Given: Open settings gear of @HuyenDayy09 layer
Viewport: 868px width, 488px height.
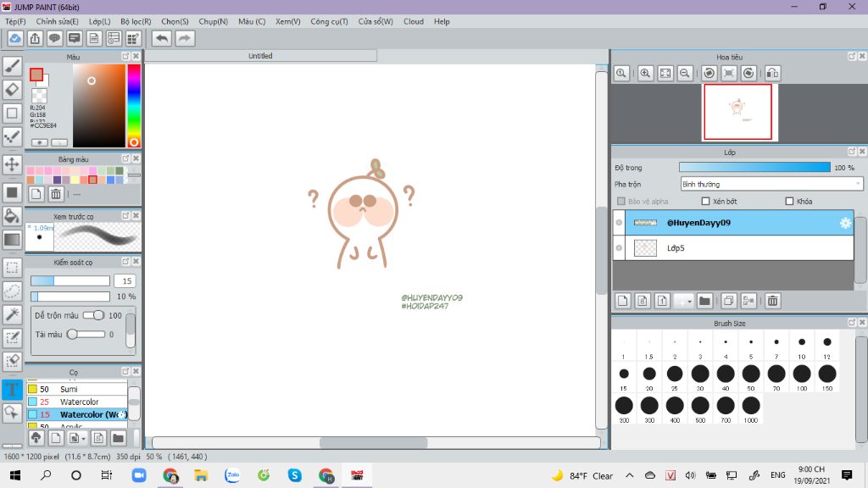Looking at the screenshot, I should [x=845, y=223].
